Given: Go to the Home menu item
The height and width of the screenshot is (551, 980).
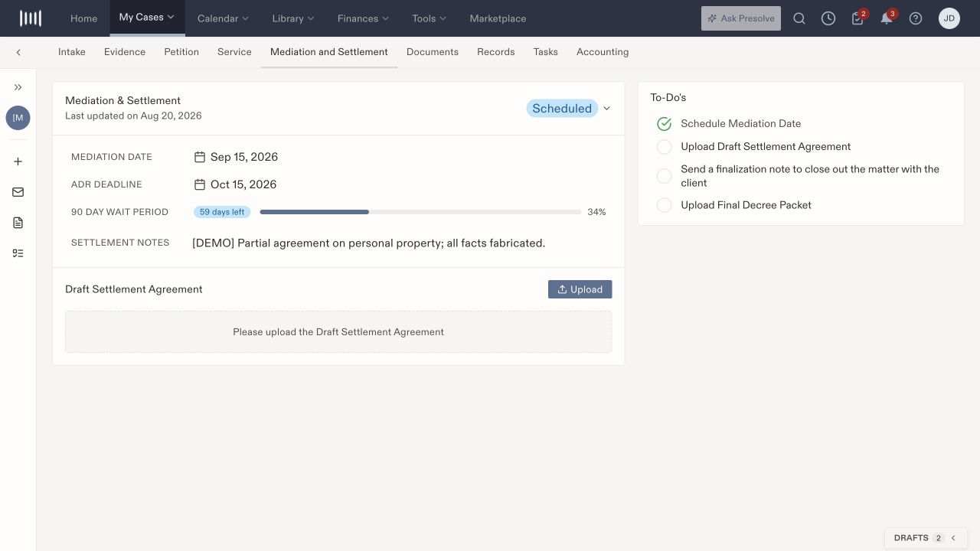Looking at the screenshot, I should [83, 18].
